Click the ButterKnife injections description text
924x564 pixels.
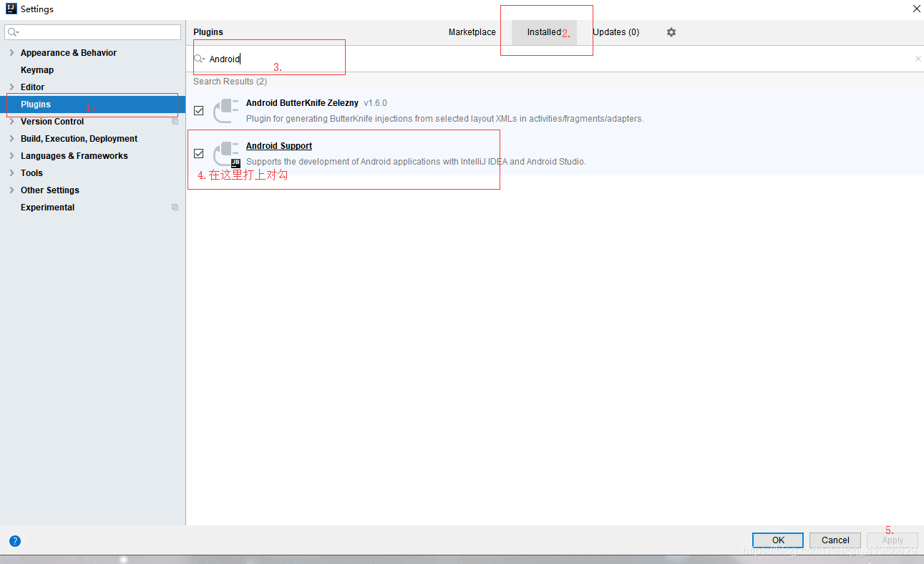tap(444, 119)
